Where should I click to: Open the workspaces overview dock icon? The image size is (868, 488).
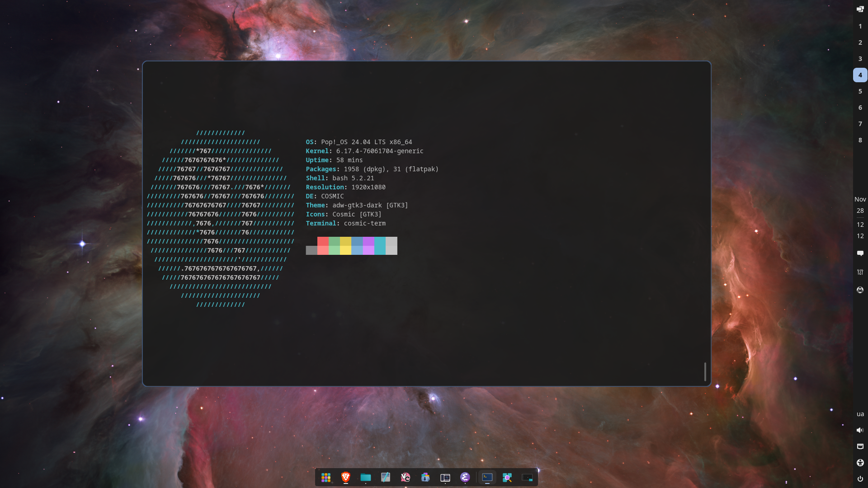pos(527,478)
